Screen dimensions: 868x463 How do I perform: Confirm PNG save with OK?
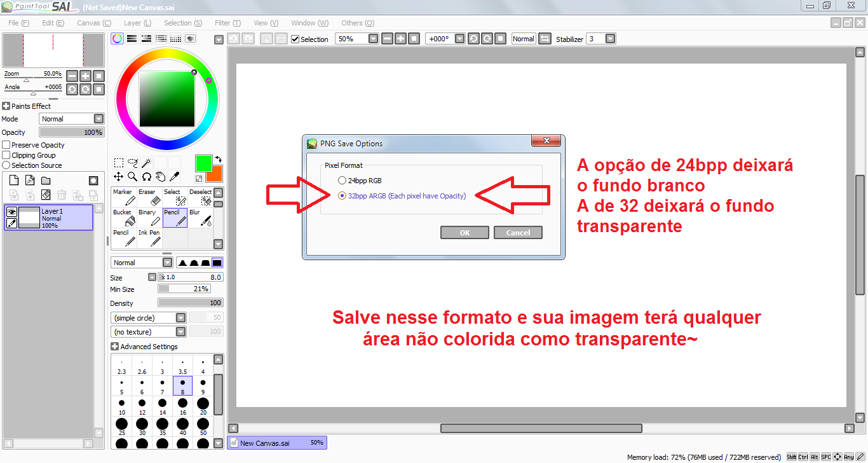(465, 233)
